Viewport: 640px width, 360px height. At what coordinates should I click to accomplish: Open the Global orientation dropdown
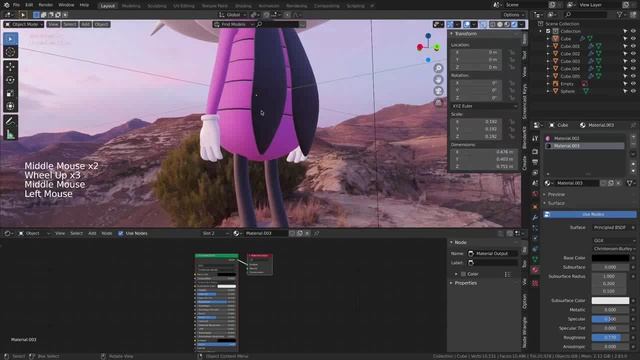pos(232,15)
